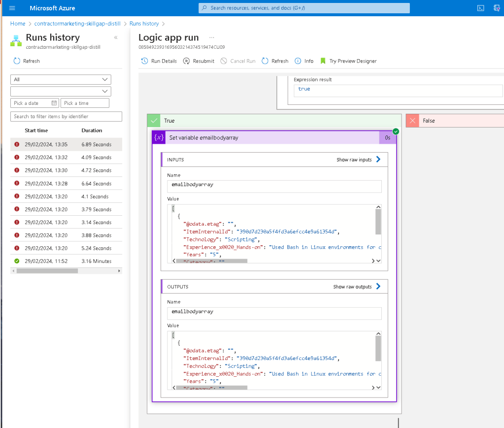Click the INPUTS Value horizontal scrollbar thumb
This screenshot has height=428, width=504.
click(x=211, y=261)
